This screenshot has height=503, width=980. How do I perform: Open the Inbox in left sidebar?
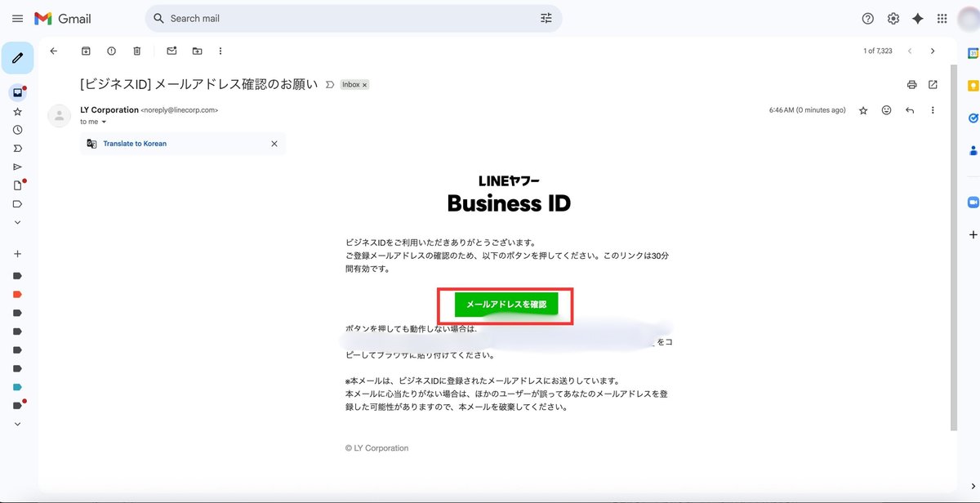[x=17, y=92]
